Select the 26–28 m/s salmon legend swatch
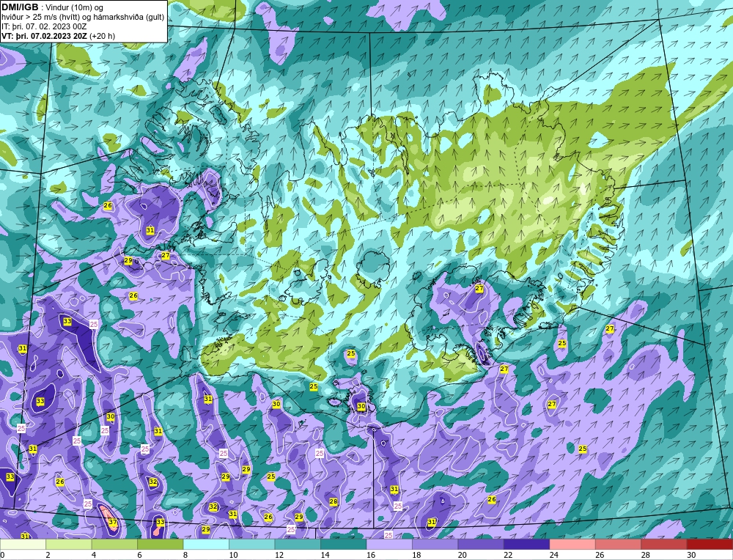The image size is (733, 560). point(619,545)
